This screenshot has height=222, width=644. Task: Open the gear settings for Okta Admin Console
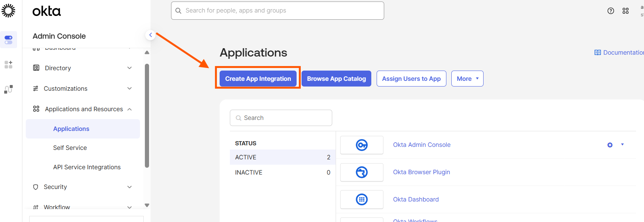[x=610, y=145]
